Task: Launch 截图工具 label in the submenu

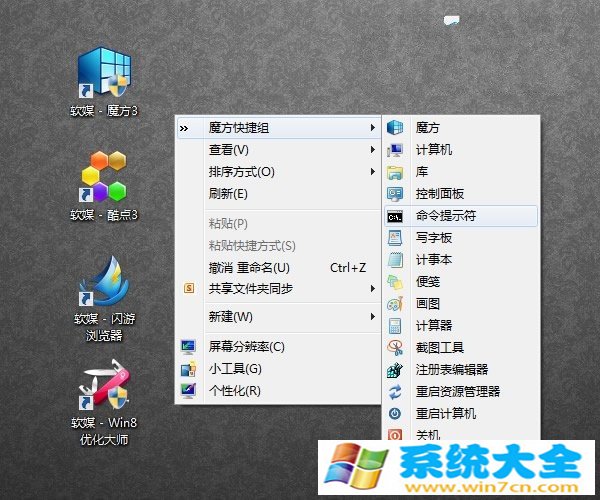Action: (x=440, y=348)
